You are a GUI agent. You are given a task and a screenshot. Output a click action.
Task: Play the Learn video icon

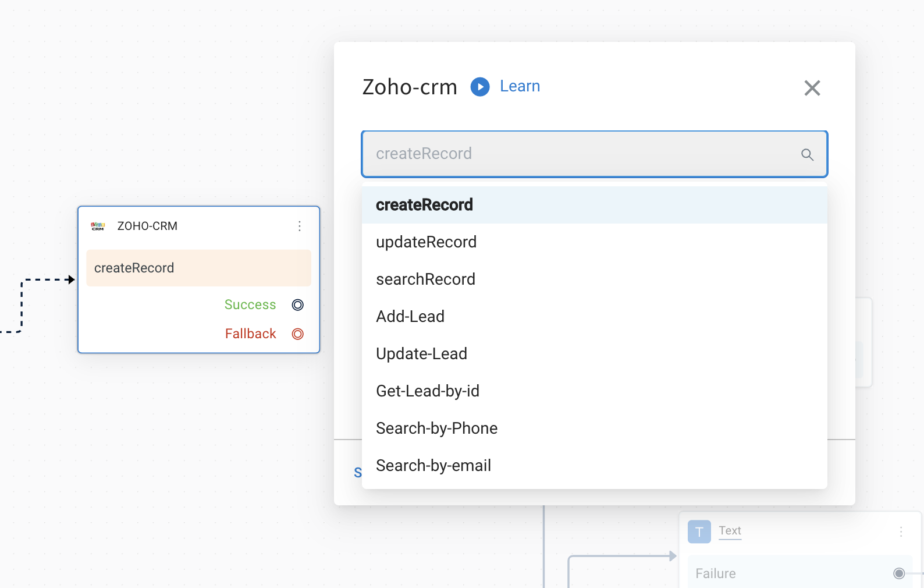(480, 87)
